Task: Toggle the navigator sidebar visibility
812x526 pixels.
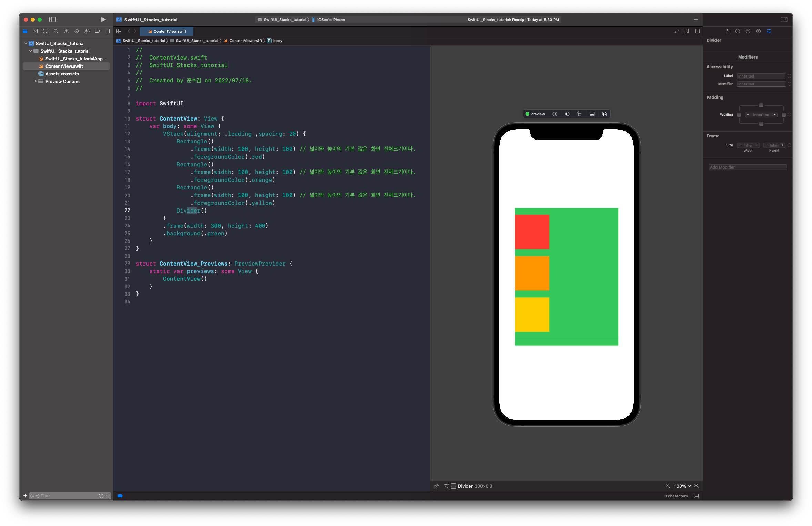Action: 52,20
